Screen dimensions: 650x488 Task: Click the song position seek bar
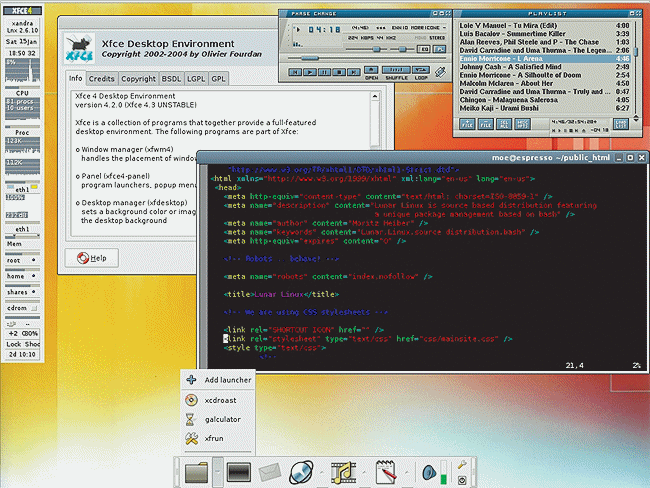[367, 58]
